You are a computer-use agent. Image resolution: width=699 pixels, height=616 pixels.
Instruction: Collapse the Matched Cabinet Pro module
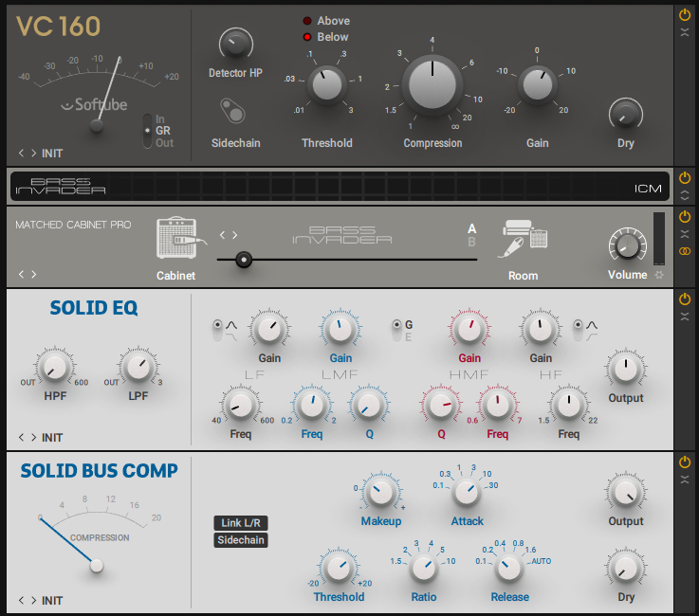pos(685,234)
